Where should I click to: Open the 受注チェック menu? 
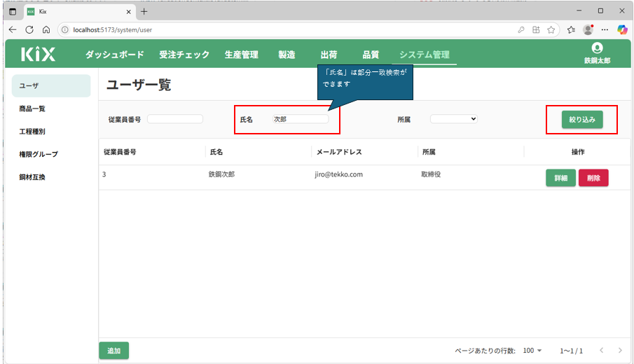pos(184,55)
